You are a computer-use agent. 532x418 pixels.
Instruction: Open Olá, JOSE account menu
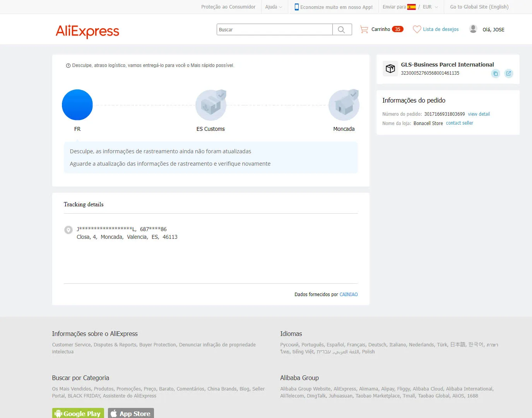(493, 29)
